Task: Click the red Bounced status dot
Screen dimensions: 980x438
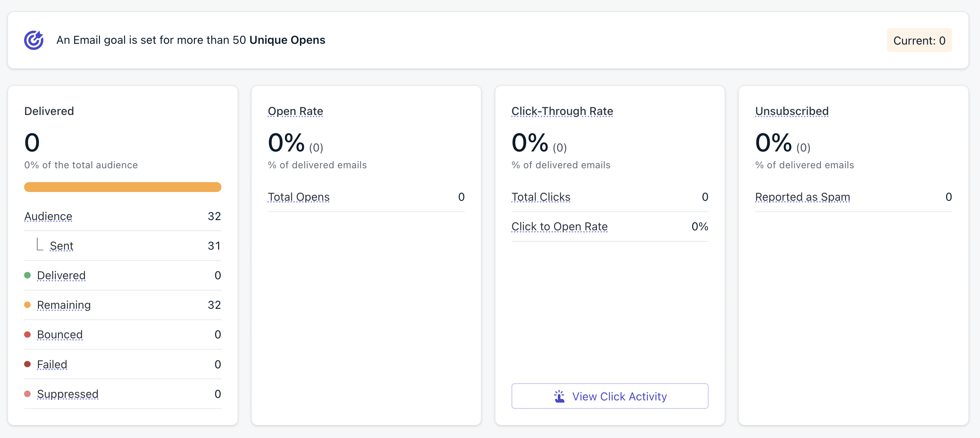Action: tap(28, 334)
